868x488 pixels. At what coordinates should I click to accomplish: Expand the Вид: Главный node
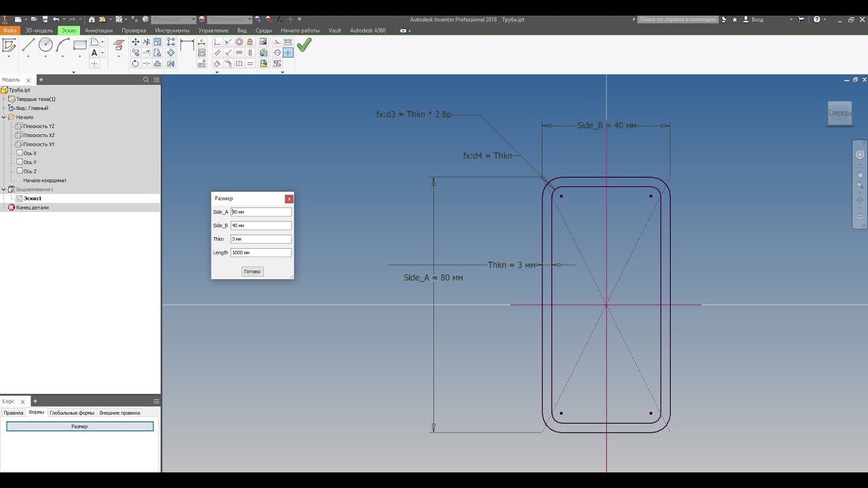pos(3,108)
